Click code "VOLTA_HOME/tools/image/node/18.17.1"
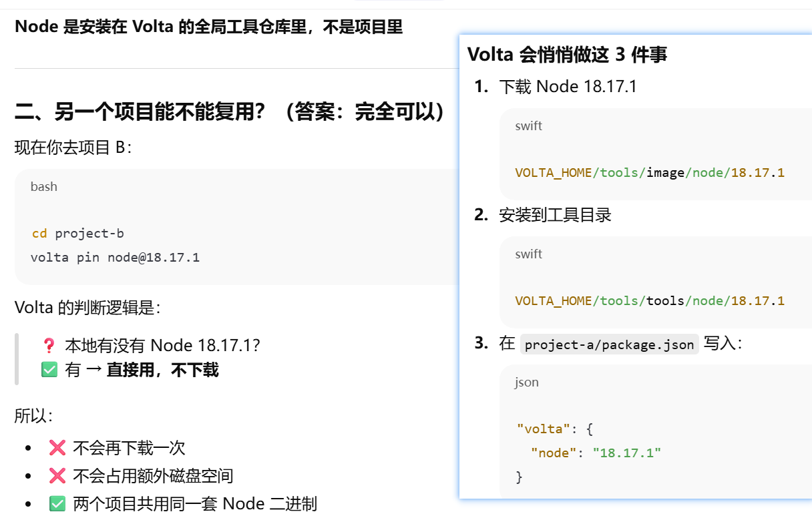 pyautogui.click(x=650, y=173)
